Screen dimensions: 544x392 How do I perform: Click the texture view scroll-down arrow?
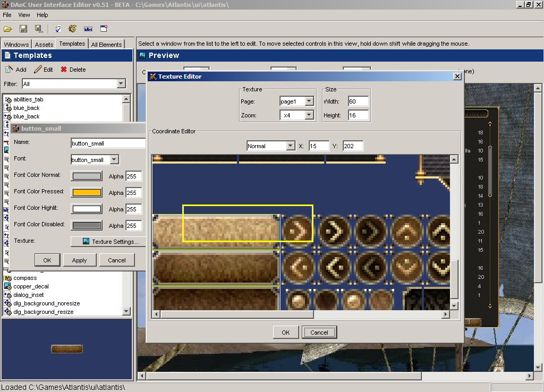click(x=454, y=305)
